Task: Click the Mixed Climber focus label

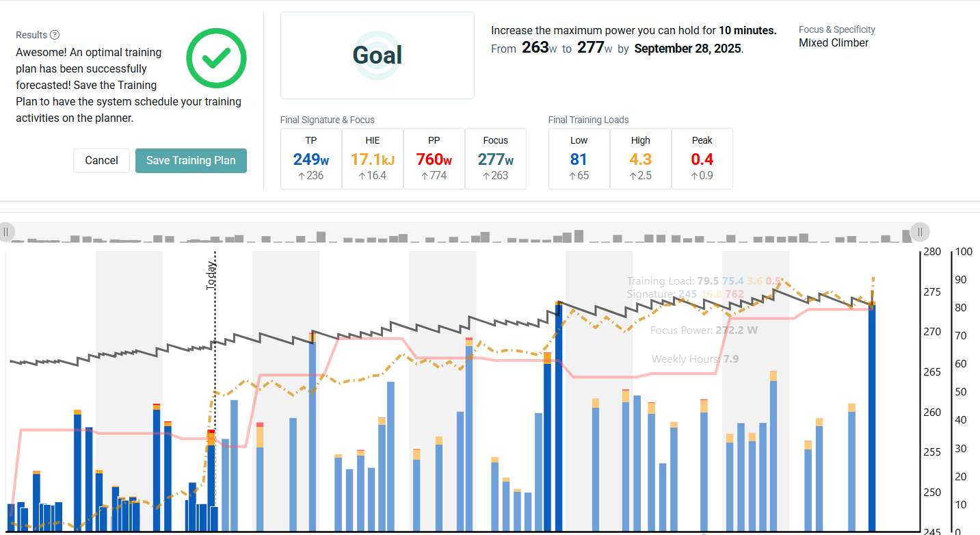Action: [834, 42]
